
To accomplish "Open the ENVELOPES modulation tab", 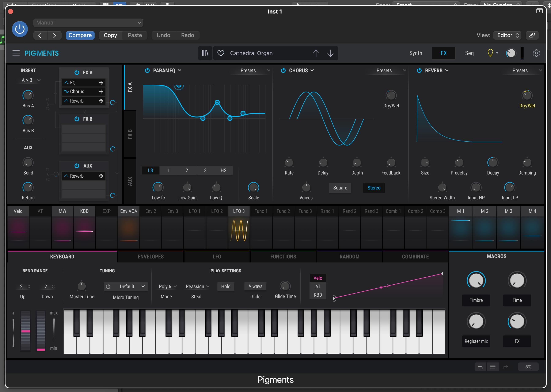I will (x=151, y=257).
